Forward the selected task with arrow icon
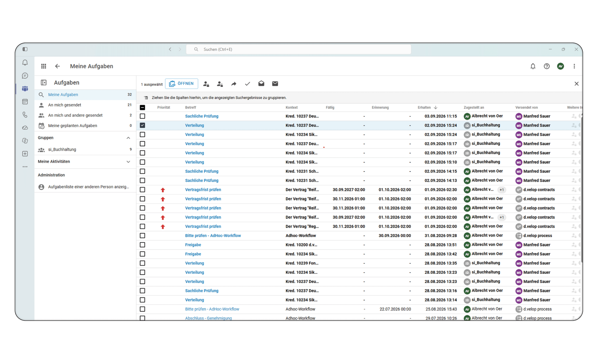 [x=234, y=84]
